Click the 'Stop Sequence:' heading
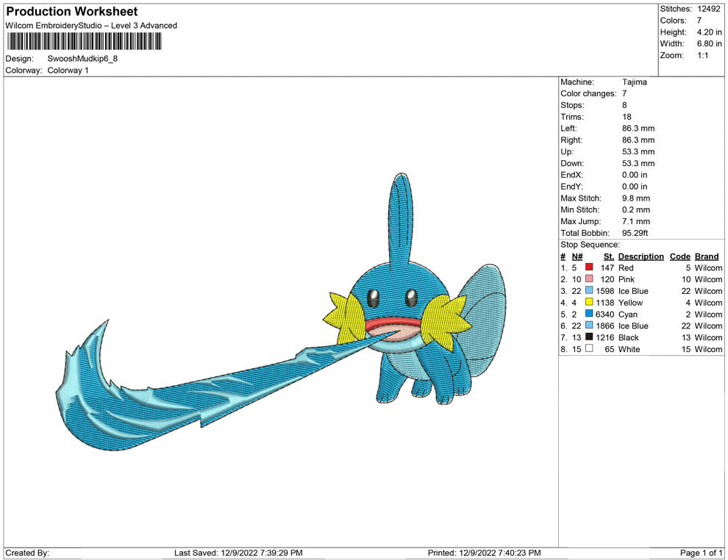The width and height of the screenshot is (728, 560). [x=590, y=245]
